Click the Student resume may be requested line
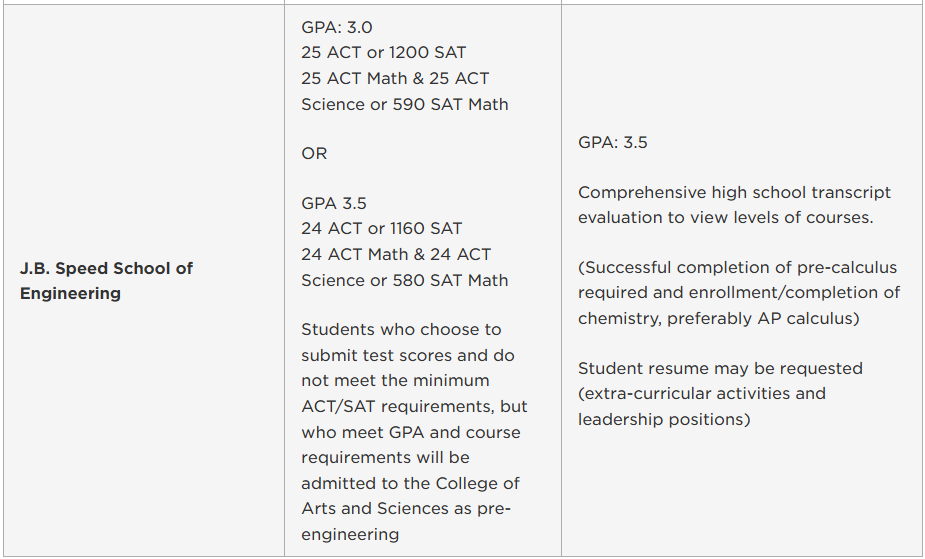 720,369
